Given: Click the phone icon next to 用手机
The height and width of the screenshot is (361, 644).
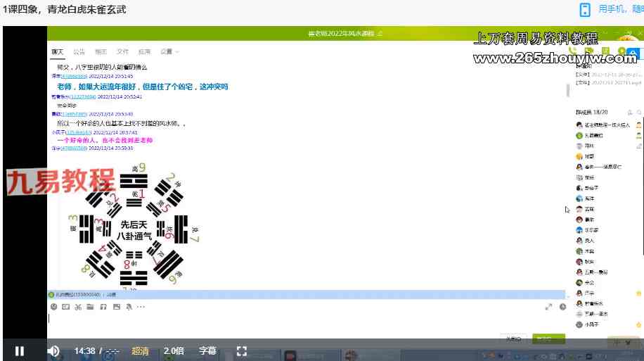Looking at the screenshot, I should click(584, 9).
